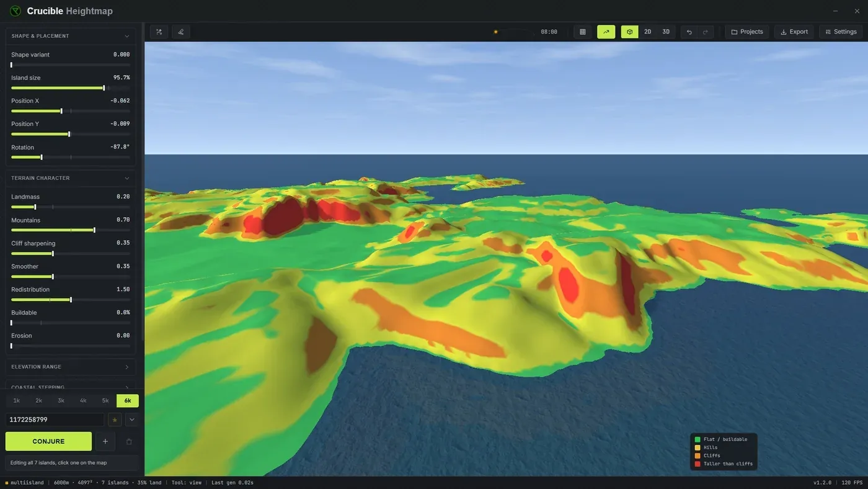Adjust the Shape variant slider
The width and height of the screenshot is (868, 489).
point(71,65)
